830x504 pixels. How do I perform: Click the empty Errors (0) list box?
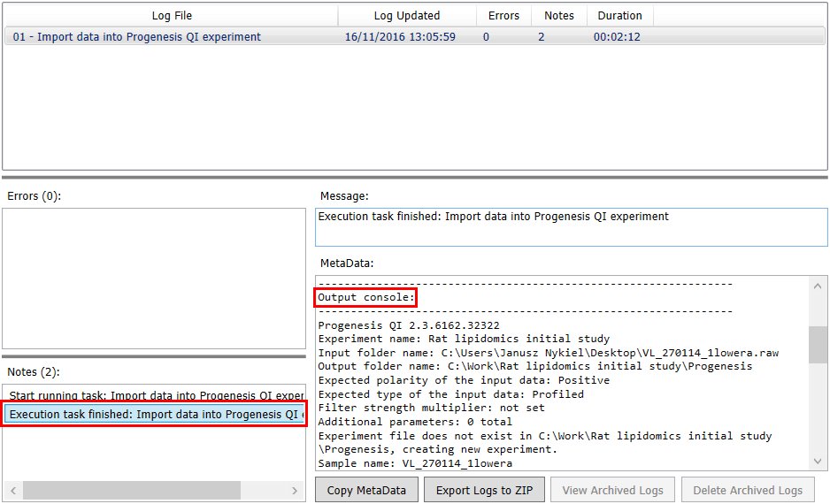coord(154,279)
